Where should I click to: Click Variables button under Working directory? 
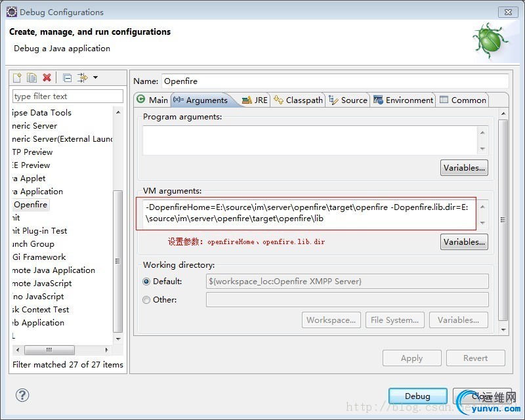coord(458,320)
